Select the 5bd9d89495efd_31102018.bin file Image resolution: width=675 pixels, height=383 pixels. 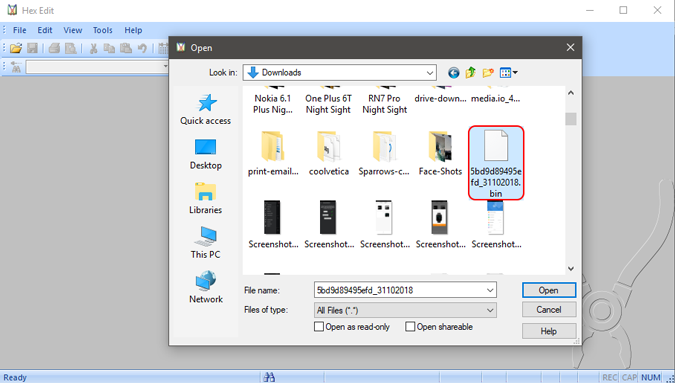496,163
